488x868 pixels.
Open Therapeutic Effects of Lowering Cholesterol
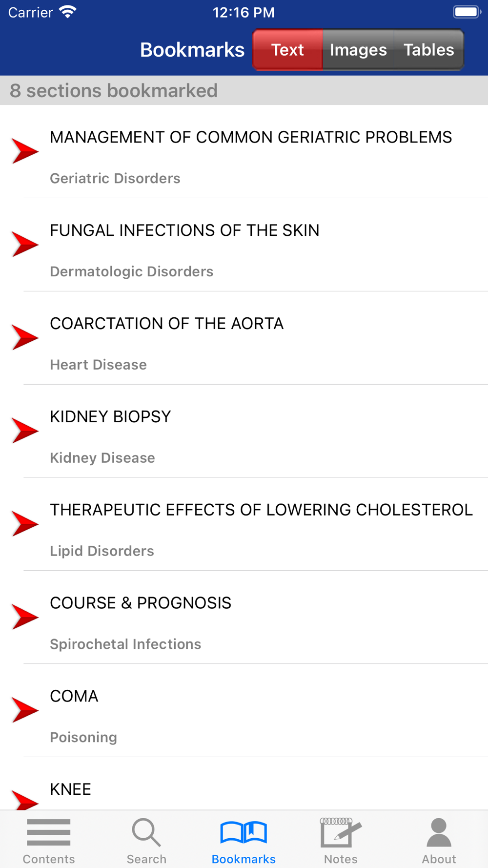(261, 510)
